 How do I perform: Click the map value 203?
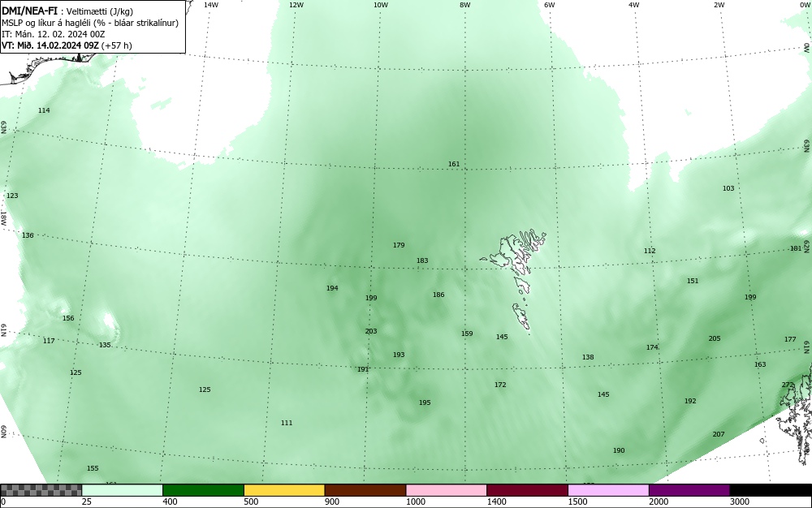(371, 331)
